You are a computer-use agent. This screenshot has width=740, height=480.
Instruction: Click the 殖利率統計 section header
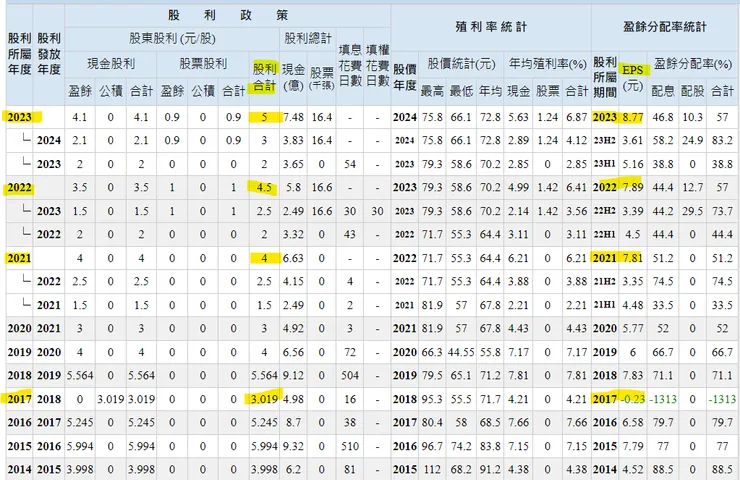(x=491, y=27)
